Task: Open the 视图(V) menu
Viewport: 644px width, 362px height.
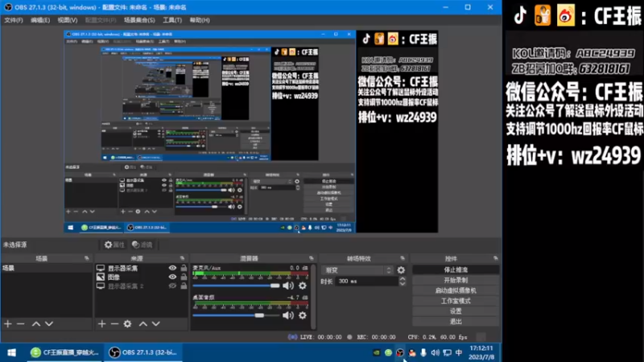Action: click(68, 20)
